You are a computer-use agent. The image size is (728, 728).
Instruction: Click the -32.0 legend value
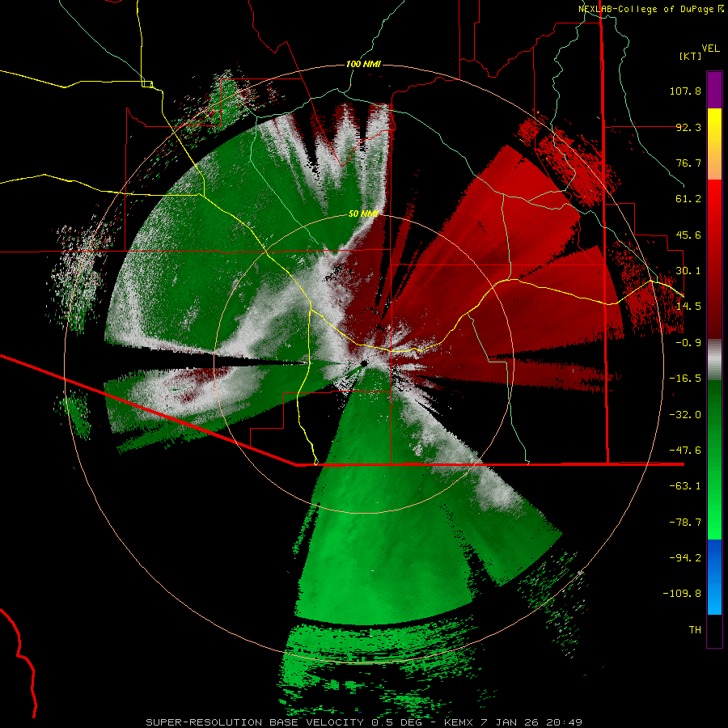685,415
